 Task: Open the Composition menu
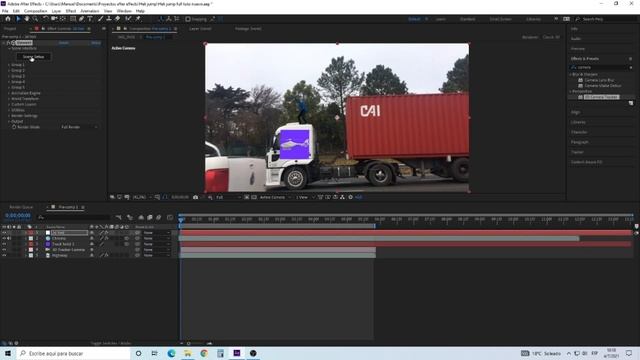tap(36, 11)
